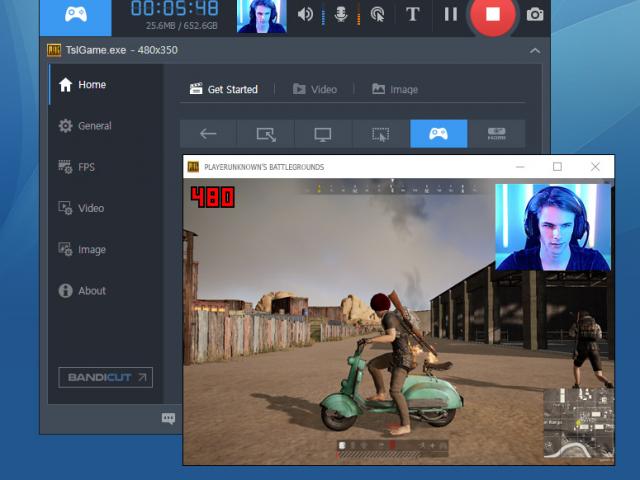Switch to the Video tab

click(x=314, y=89)
